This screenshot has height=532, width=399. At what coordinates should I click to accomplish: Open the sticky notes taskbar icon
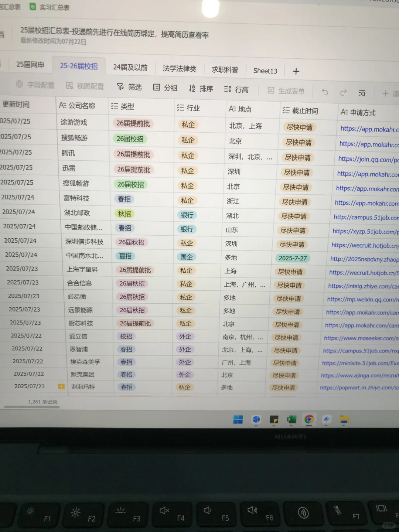[x=274, y=420]
